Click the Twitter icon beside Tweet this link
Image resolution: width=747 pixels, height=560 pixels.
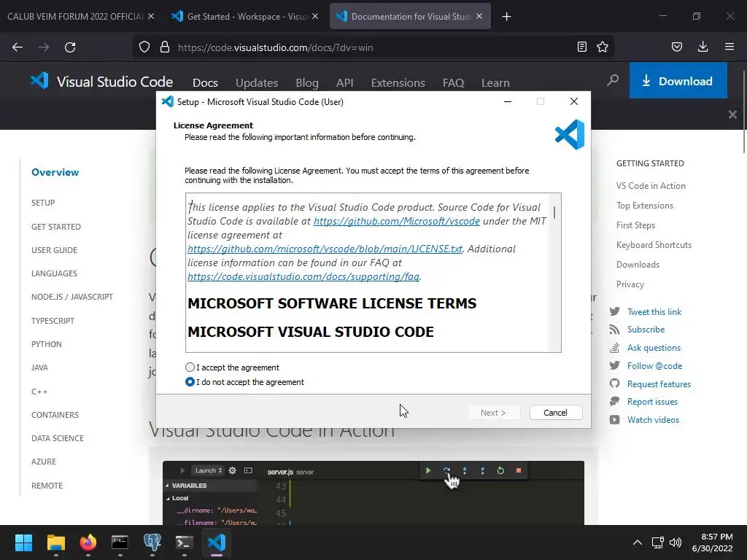coord(614,311)
